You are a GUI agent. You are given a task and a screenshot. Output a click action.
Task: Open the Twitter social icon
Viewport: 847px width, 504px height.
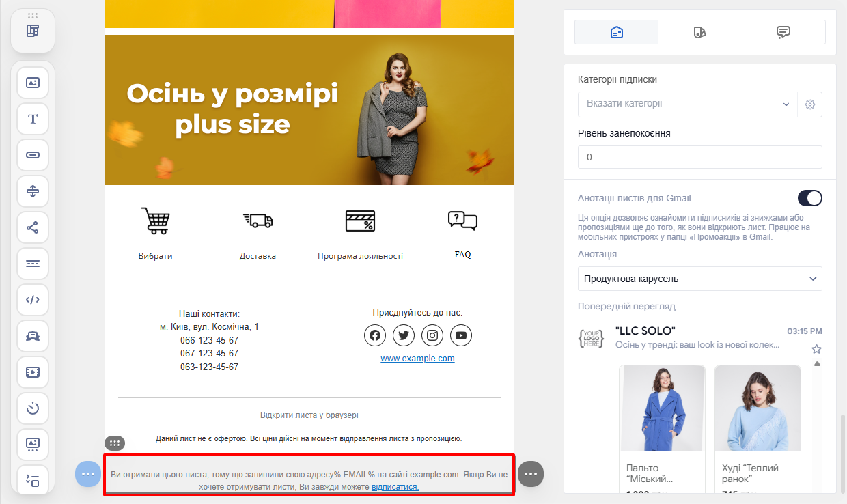point(404,335)
